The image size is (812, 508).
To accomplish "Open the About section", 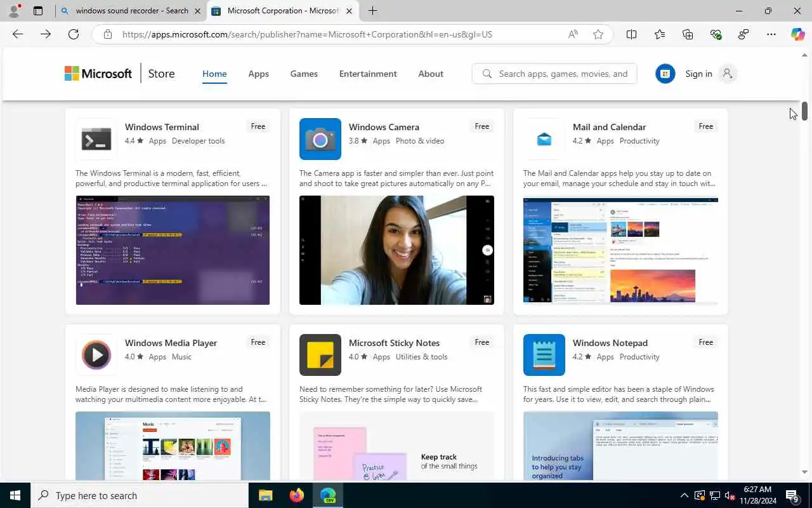I will [x=431, y=74].
